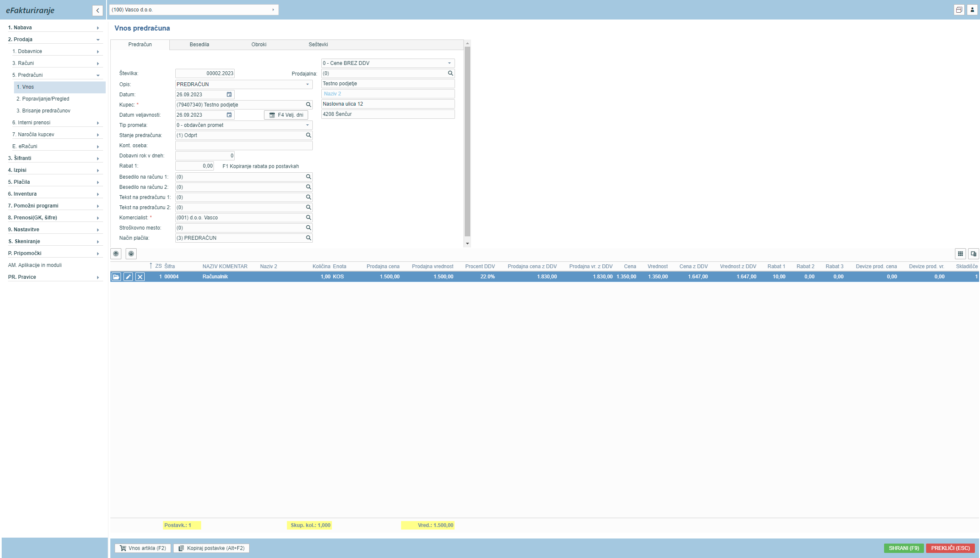Search customers with Kupec magnifier icon
Image resolution: width=980 pixels, height=558 pixels.
coord(309,105)
